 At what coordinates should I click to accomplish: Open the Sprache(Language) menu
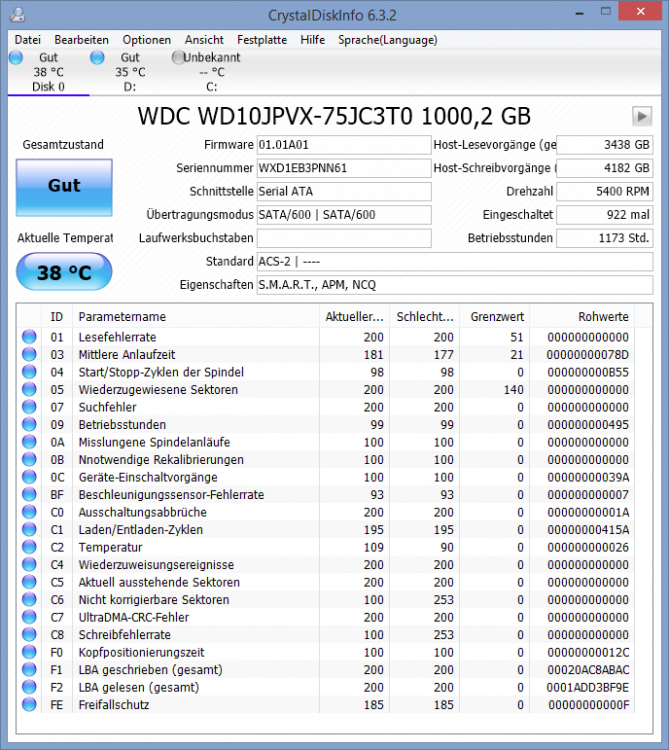(387, 40)
